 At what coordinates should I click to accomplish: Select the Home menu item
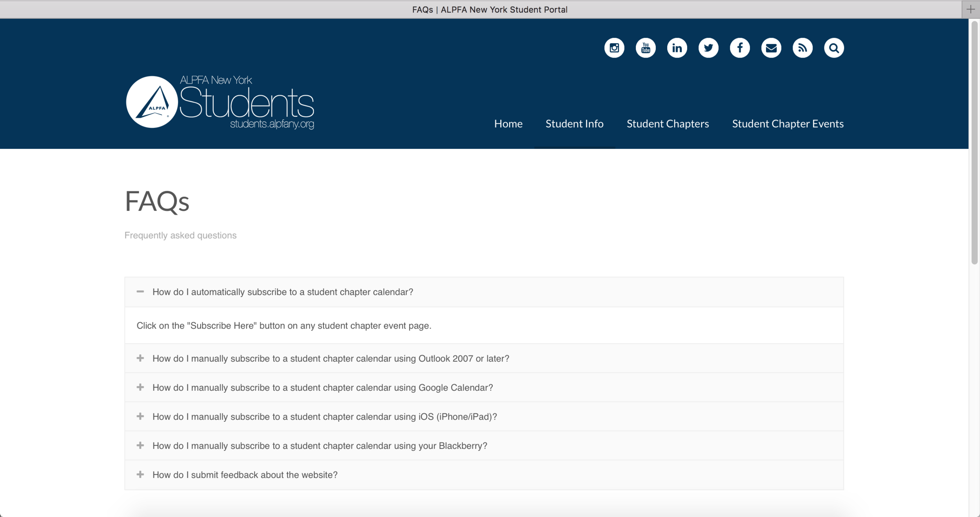tap(508, 123)
